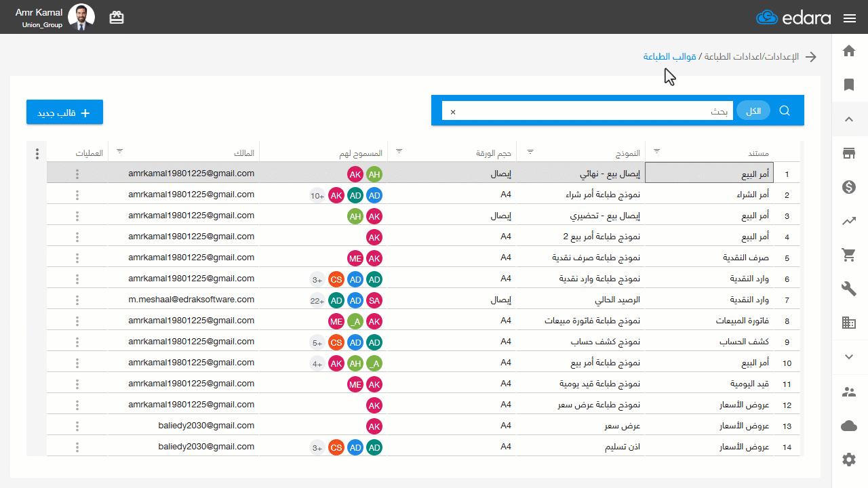
Task: Clear the search field with x
Action: (x=453, y=112)
